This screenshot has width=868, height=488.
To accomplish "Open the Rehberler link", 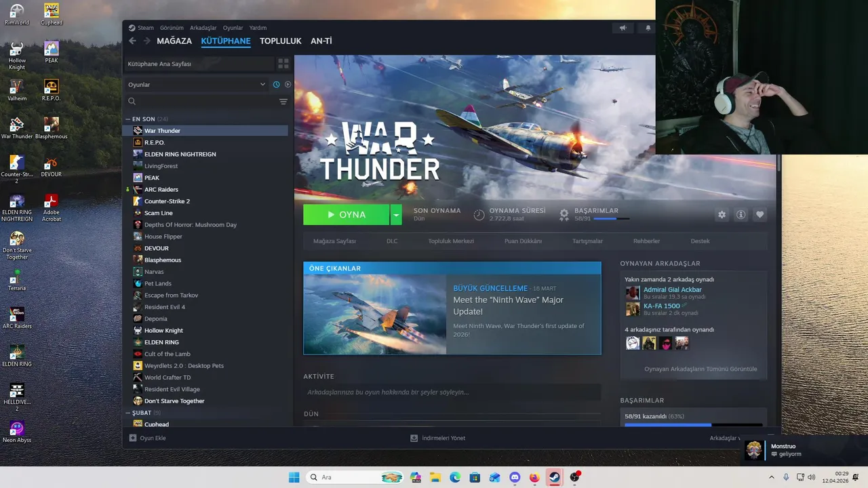I will (647, 241).
